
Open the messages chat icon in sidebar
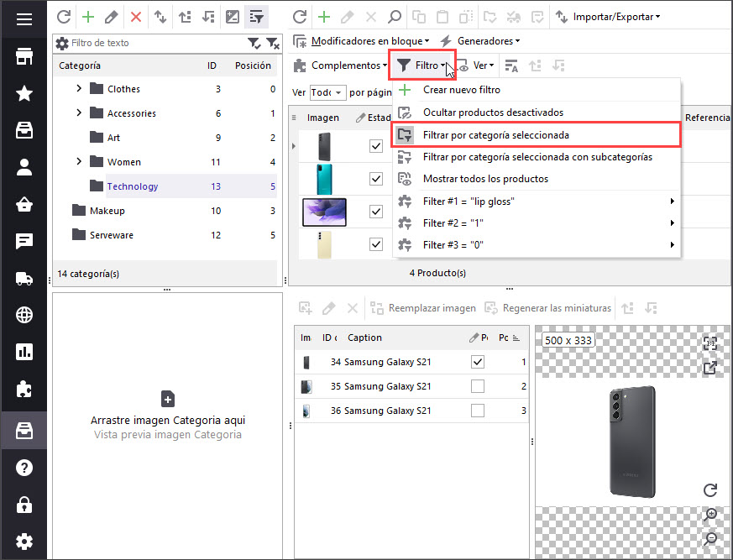coord(24,241)
